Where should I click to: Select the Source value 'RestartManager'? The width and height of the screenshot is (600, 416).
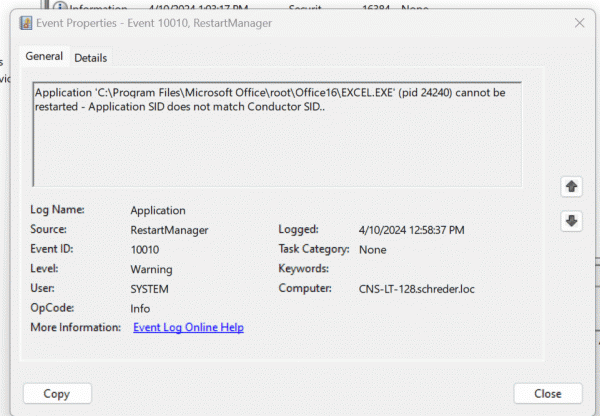pyautogui.click(x=169, y=230)
